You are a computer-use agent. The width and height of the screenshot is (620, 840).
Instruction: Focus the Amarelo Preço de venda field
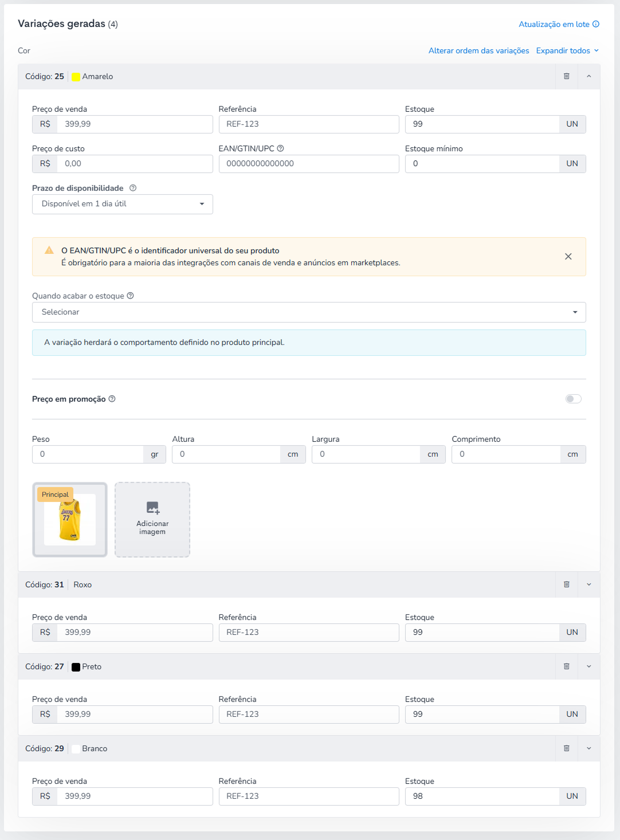click(135, 124)
